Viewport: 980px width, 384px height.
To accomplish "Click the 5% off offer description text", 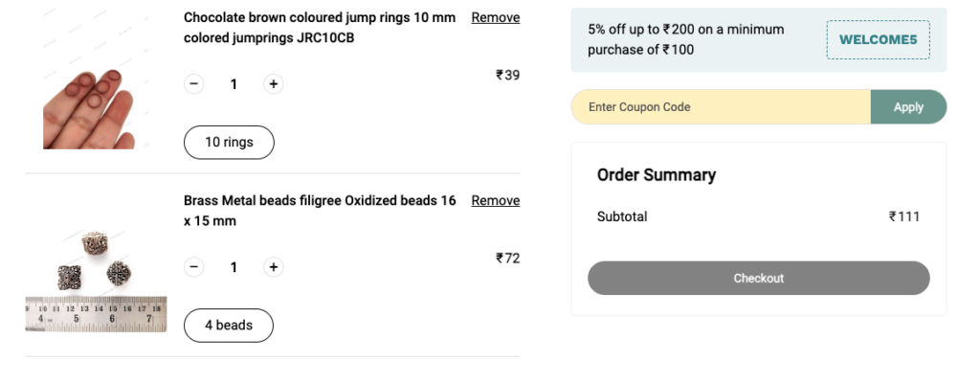I will [x=685, y=39].
